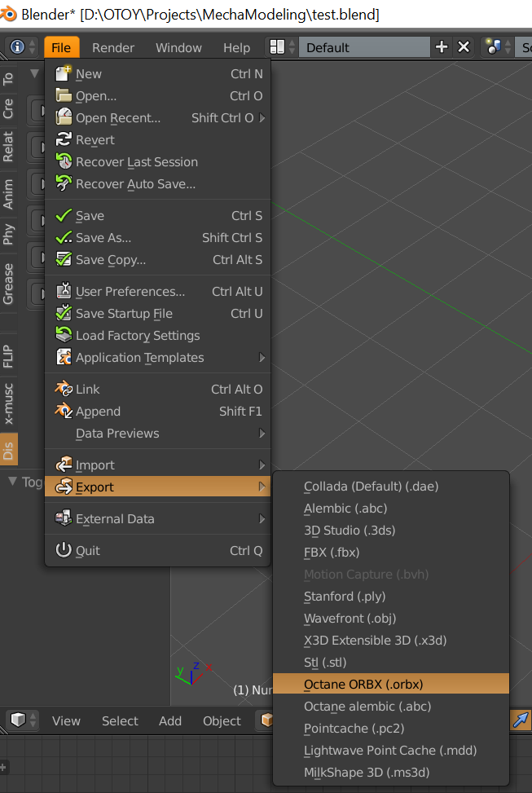
Task: Click the Application Templates icon
Action: (x=64, y=358)
